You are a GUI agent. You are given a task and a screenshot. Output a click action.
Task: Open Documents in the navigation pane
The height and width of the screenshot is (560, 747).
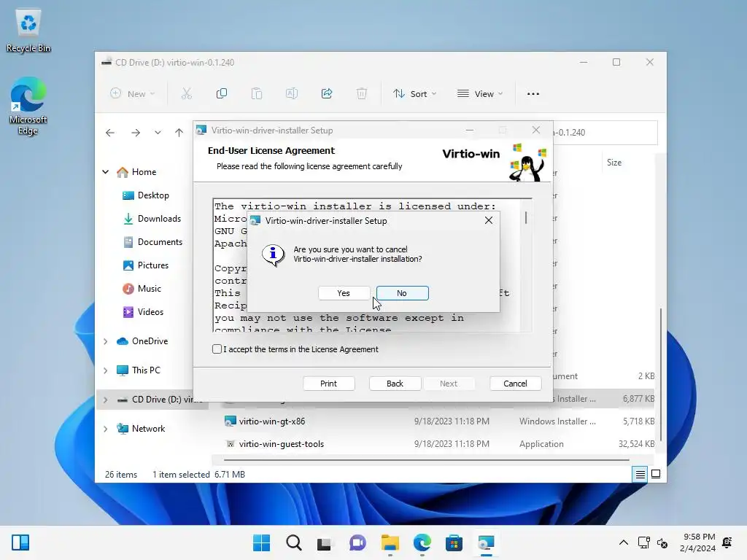(x=160, y=242)
